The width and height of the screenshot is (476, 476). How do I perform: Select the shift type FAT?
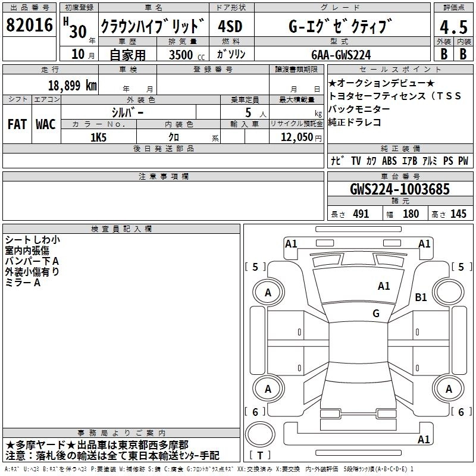click(x=17, y=124)
